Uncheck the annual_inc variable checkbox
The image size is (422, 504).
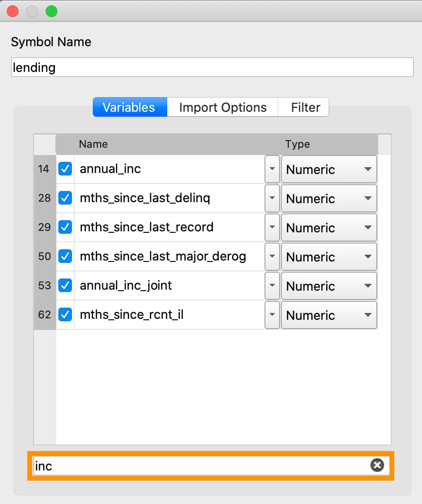point(65,169)
